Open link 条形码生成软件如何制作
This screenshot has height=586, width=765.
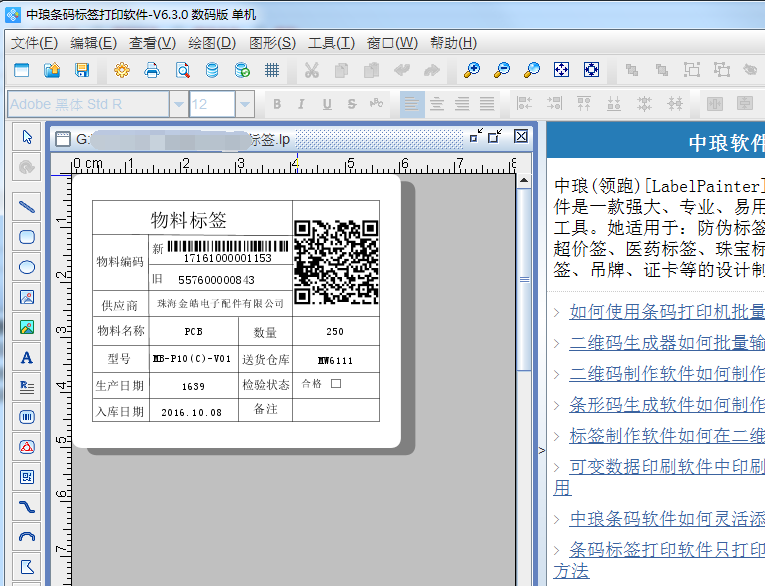(x=667, y=404)
